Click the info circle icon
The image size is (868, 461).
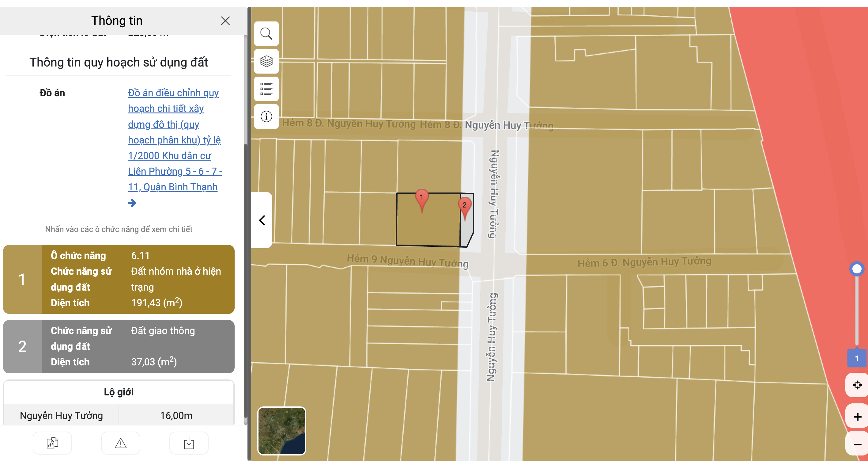point(266,117)
